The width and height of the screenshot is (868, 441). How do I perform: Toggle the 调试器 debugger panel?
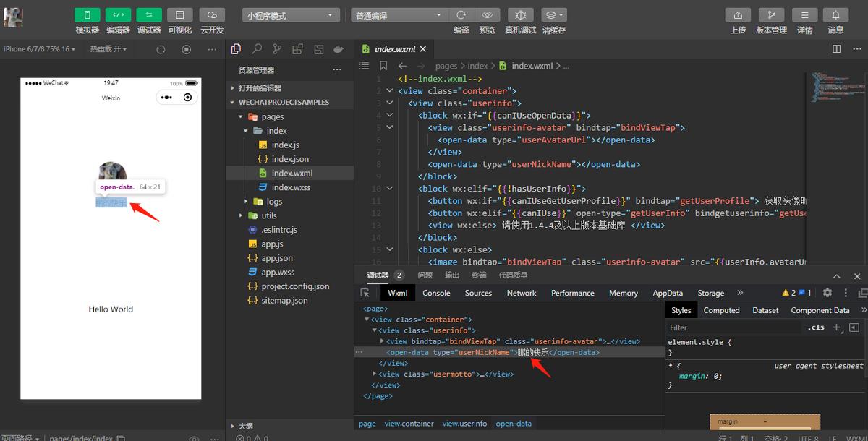pyautogui.click(x=149, y=15)
